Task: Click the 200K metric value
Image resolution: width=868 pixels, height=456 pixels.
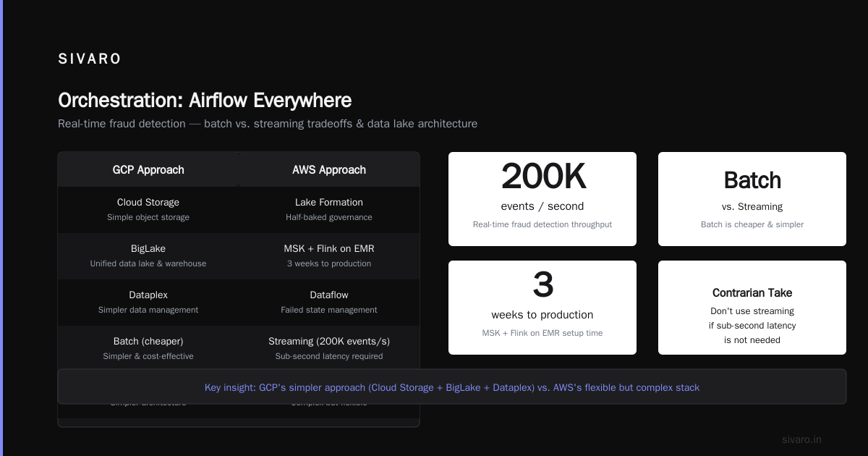Action: click(542, 177)
